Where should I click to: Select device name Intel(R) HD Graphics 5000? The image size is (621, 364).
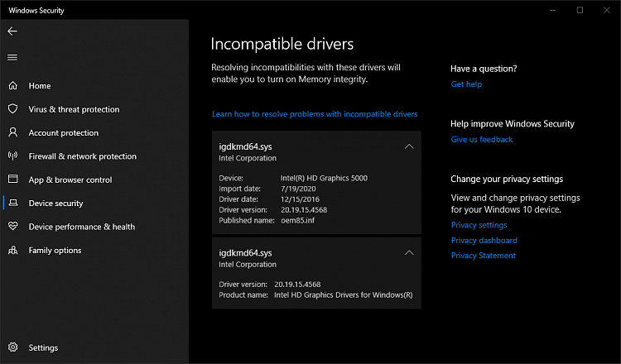[x=324, y=178]
